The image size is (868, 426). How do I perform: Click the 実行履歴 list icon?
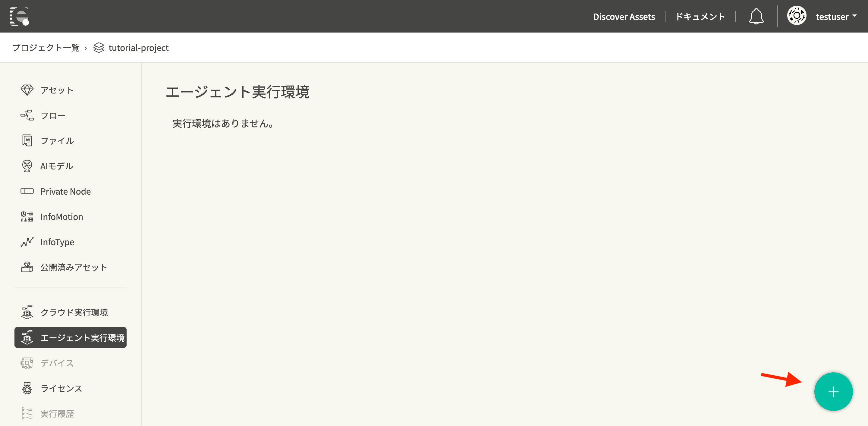coord(27,414)
